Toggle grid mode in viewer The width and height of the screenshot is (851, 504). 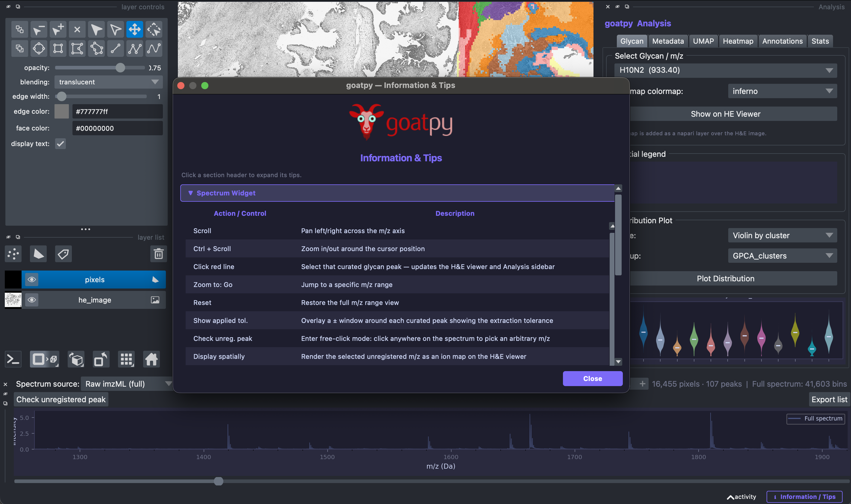[x=126, y=359]
